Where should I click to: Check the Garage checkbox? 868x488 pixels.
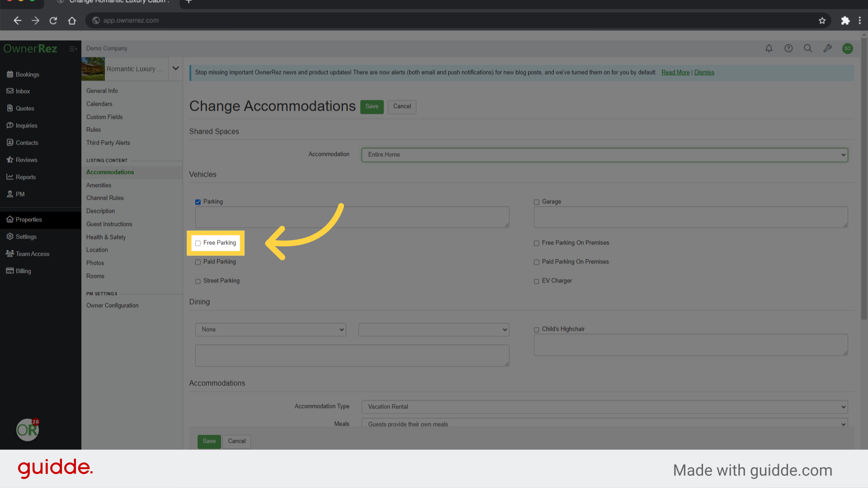click(x=537, y=202)
